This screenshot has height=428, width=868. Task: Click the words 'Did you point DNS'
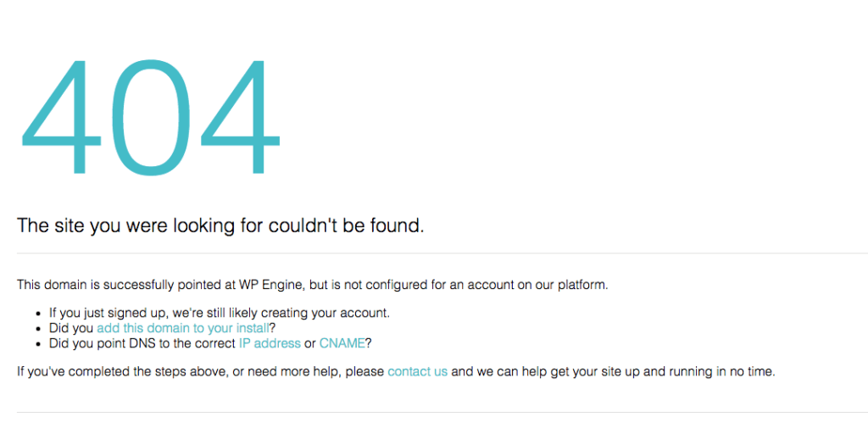click(94, 343)
